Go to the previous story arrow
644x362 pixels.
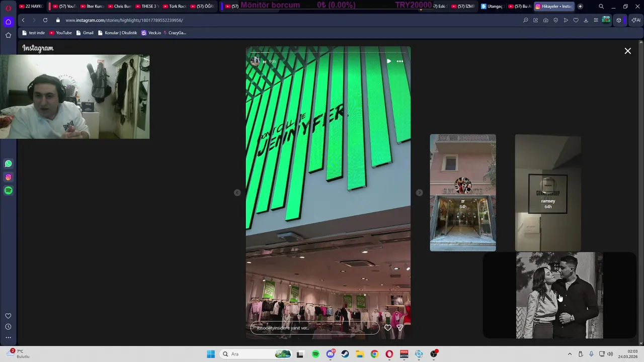coord(237,193)
